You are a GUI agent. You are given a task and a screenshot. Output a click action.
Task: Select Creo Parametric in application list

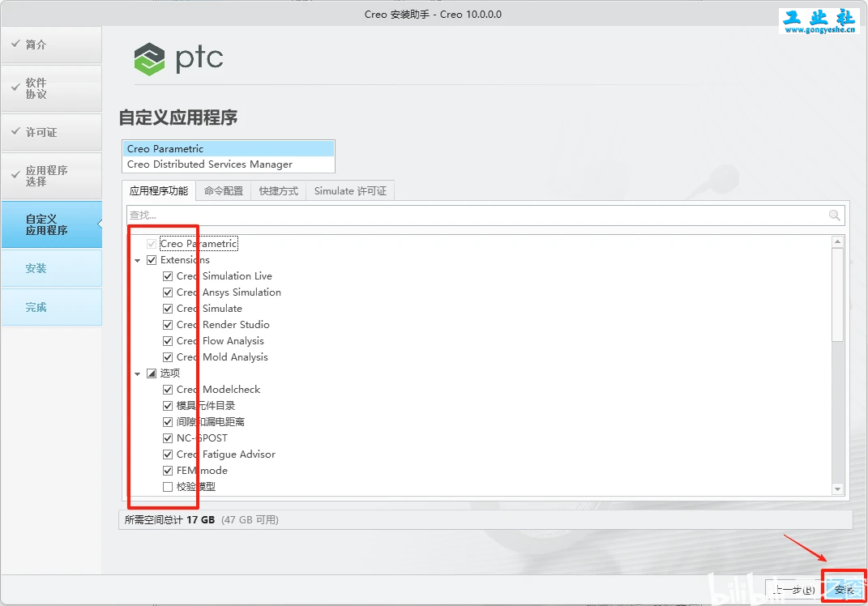pyautogui.click(x=228, y=149)
